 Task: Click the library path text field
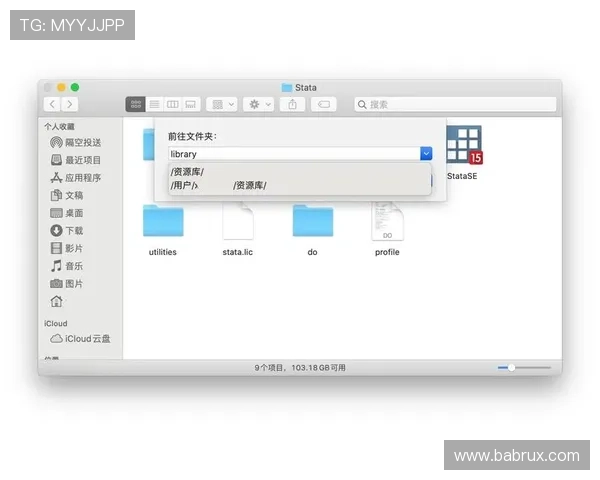pos(294,154)
